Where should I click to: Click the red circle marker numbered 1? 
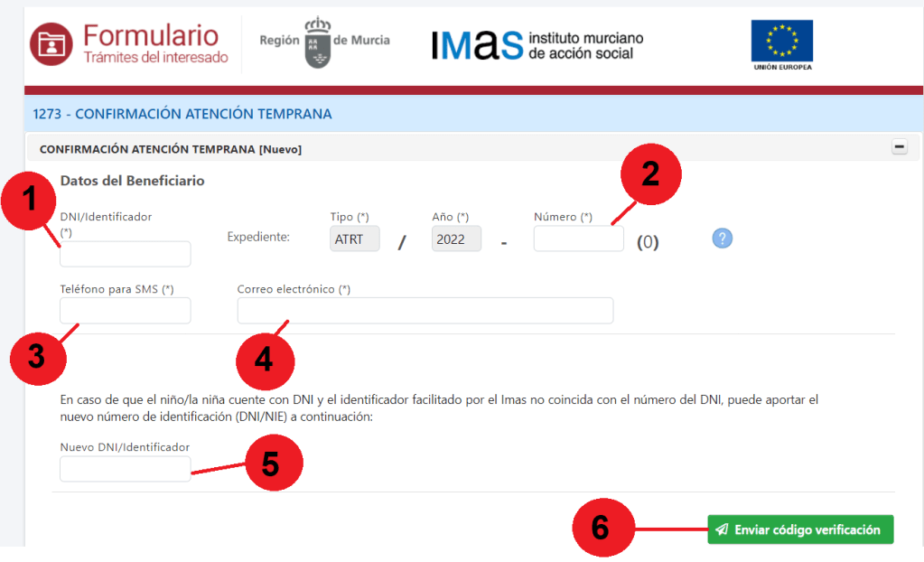coord(32,199)
